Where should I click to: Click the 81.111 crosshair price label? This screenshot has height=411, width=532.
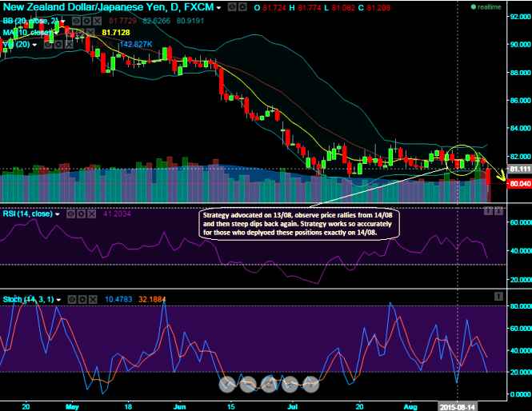[519, 169]
